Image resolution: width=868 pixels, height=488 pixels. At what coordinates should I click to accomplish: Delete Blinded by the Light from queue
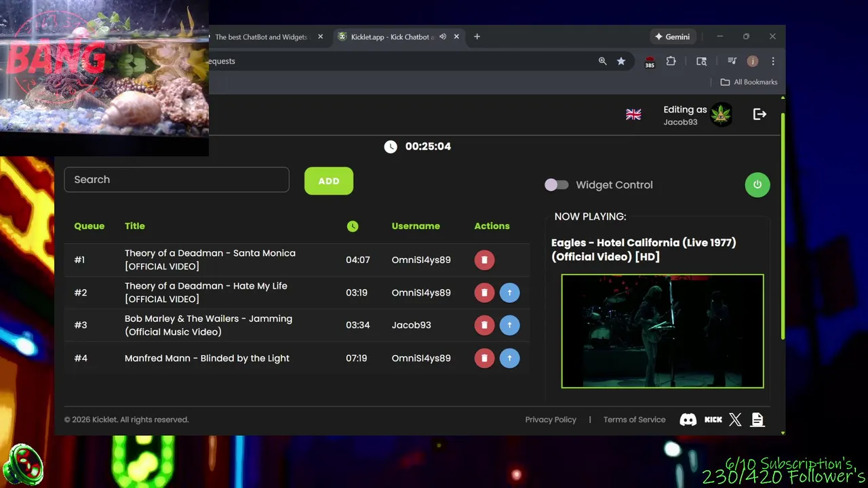pos(484,358)
